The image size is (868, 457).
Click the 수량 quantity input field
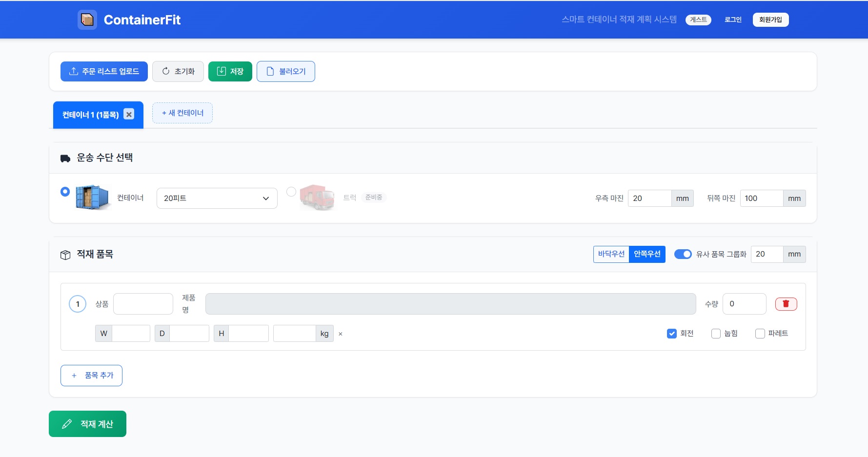tap(744, 304)
